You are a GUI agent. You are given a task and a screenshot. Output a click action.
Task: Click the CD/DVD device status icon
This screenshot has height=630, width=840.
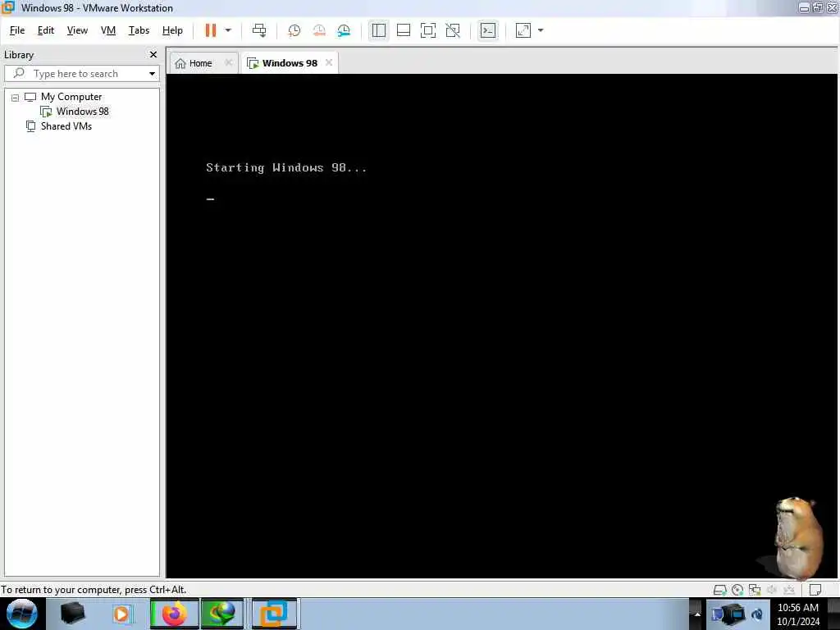(737, 590)
